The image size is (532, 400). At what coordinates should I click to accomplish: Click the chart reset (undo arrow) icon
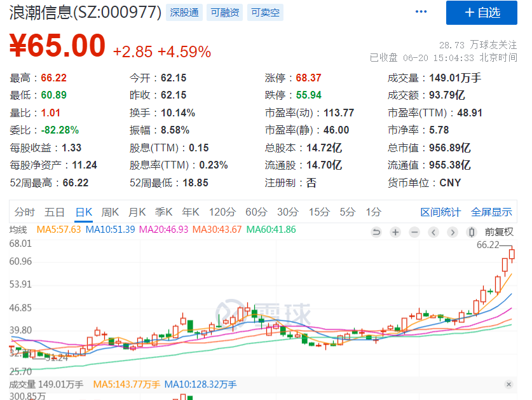coord(376,232)
